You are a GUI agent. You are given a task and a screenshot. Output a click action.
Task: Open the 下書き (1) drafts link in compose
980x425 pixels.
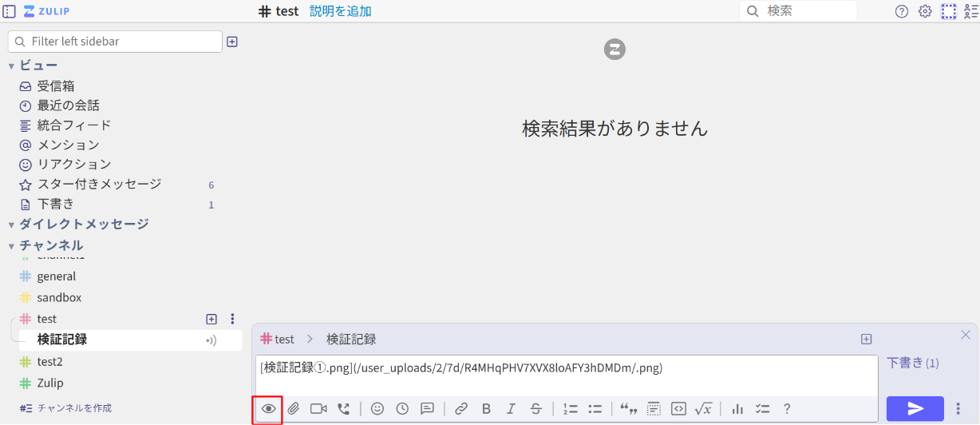(913, 363)
